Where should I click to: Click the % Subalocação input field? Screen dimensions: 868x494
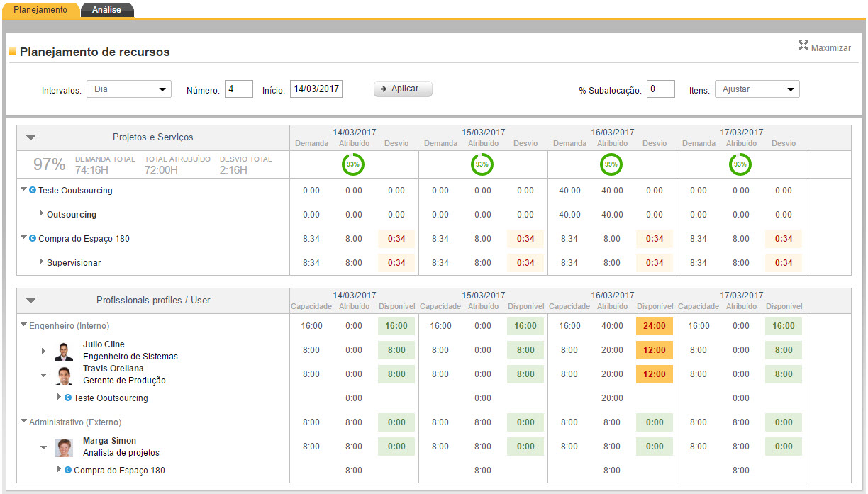click(x=660, y=89)
